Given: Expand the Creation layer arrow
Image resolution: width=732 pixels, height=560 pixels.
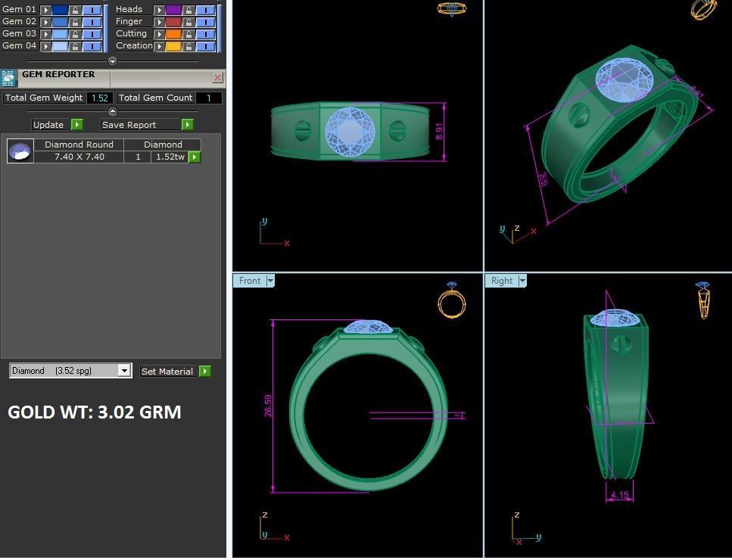Looking at the screenshot, I should pos(159,46).
